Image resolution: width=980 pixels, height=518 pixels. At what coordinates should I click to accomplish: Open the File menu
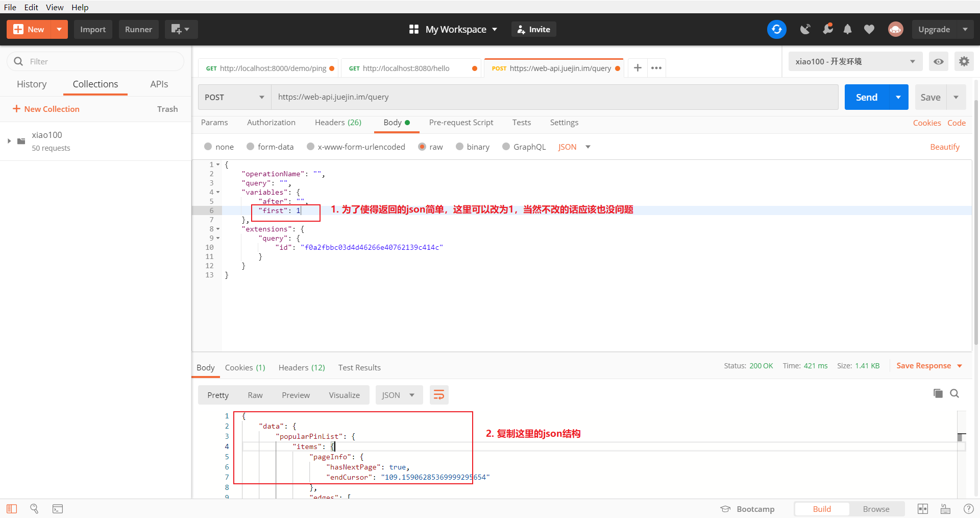10,7
